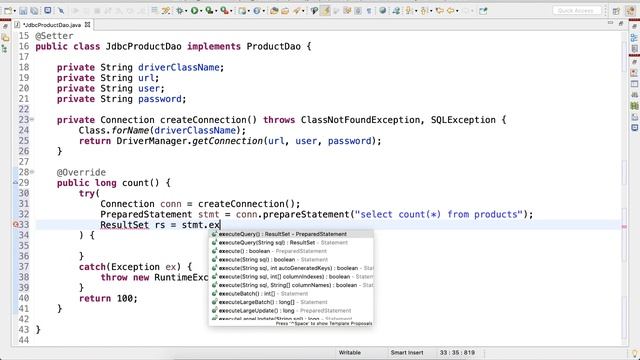Click the Next Annotation arrow icon
Viewport: 640px width, 360px height.
409,11
